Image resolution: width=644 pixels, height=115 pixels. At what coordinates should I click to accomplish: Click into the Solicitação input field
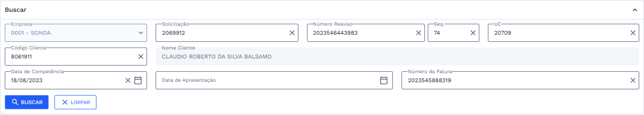pyautogui.click(x=222, y=33)
